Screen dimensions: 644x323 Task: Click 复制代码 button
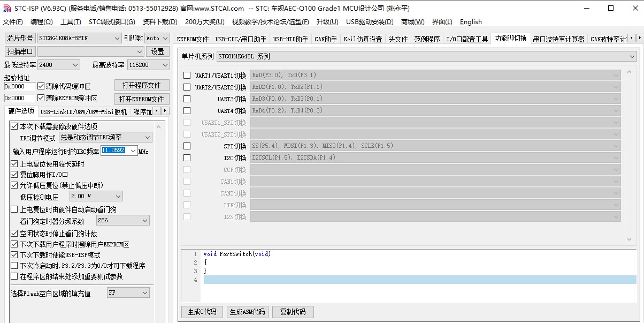pyautogui.click(x=293, y=312)
